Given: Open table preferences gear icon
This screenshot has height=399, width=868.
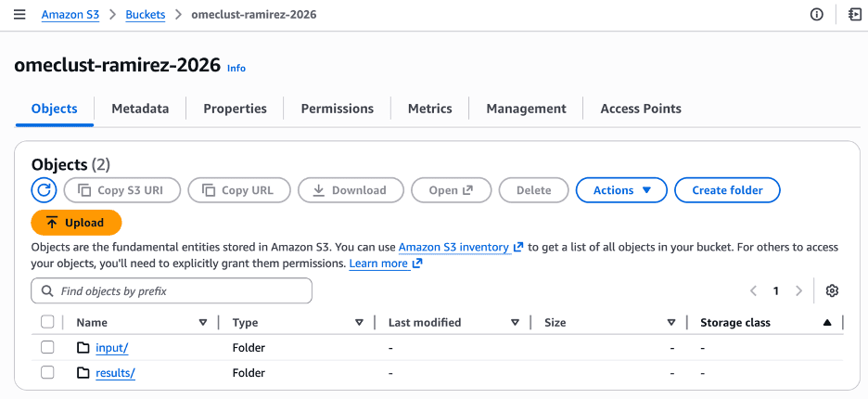Looking at the screenshot, I should click(832, 291).
